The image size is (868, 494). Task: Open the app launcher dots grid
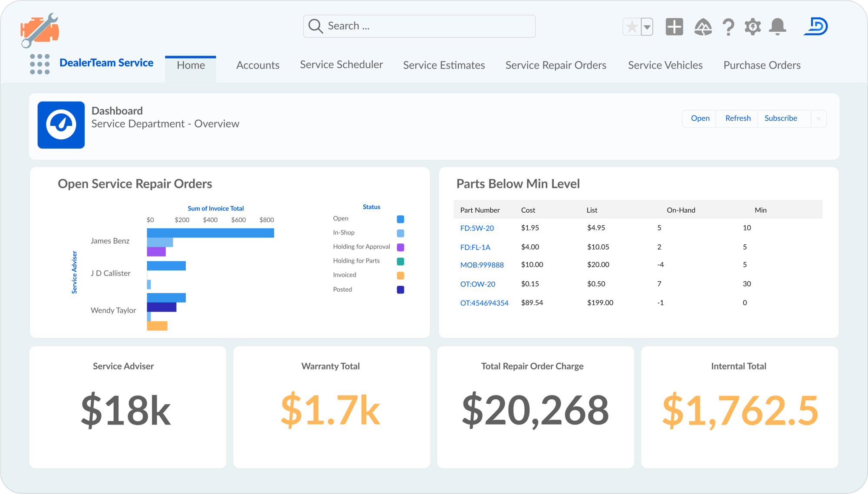point(40,64)
